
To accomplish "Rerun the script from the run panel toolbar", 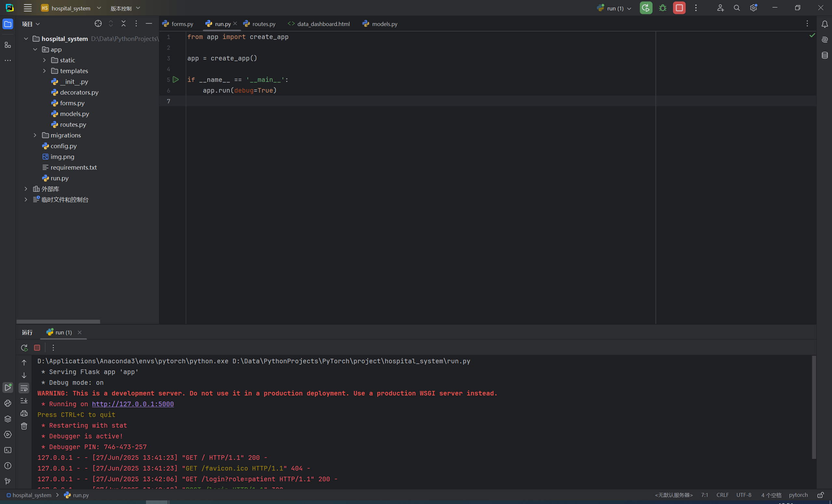I will click(24, 348).
